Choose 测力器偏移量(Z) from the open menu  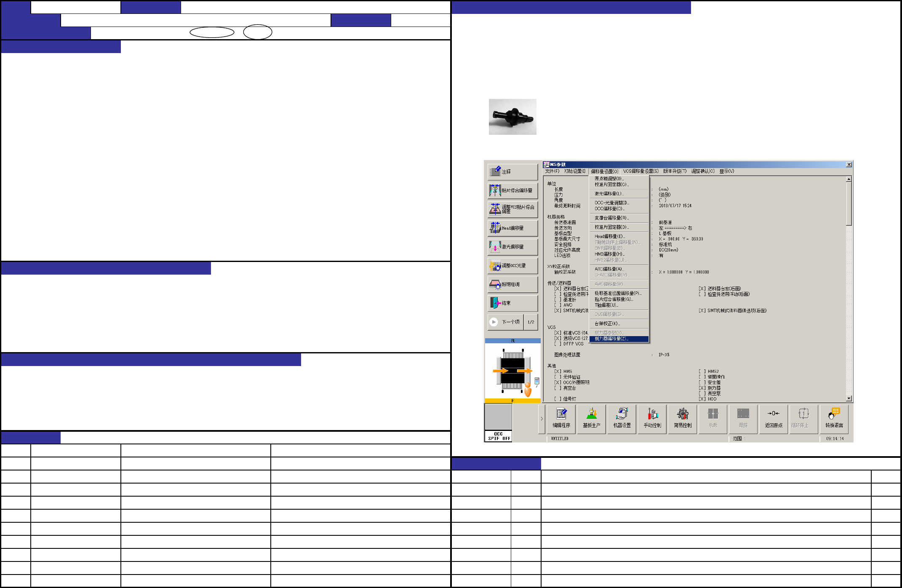[611, 339]
